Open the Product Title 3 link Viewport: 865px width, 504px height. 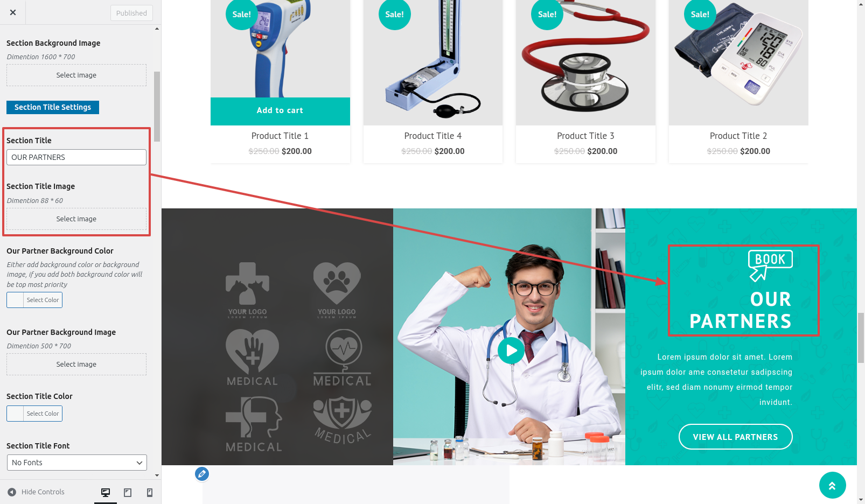(x=585, y=136)
